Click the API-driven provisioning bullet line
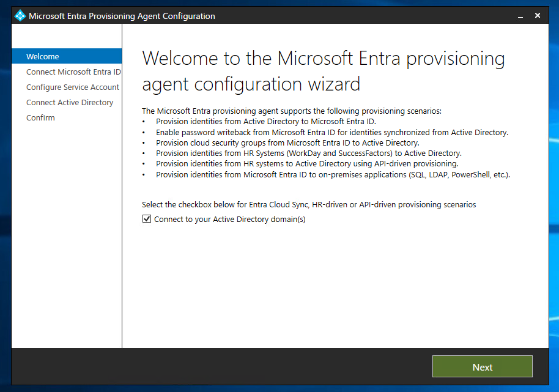 click(307, 163)
